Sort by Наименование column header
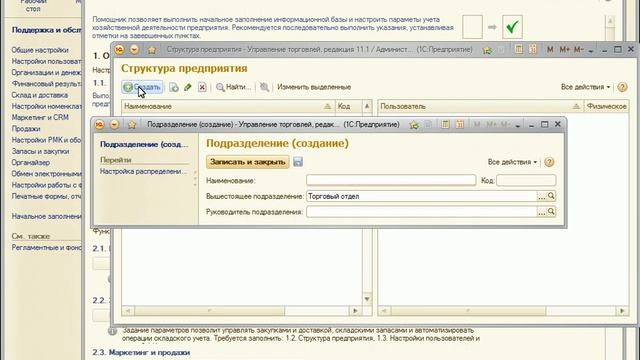The height and width of the screenshot is (360, 640). tap(228, 106)
